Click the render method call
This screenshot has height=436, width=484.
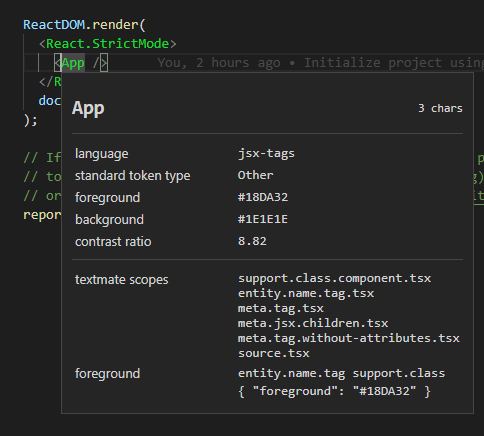[x=115, y=25]
